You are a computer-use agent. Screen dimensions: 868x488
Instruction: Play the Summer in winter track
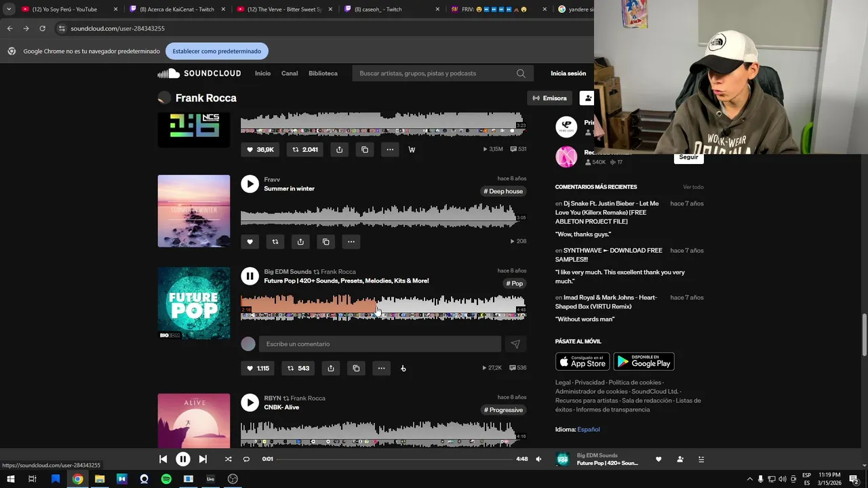pos(250,184)
